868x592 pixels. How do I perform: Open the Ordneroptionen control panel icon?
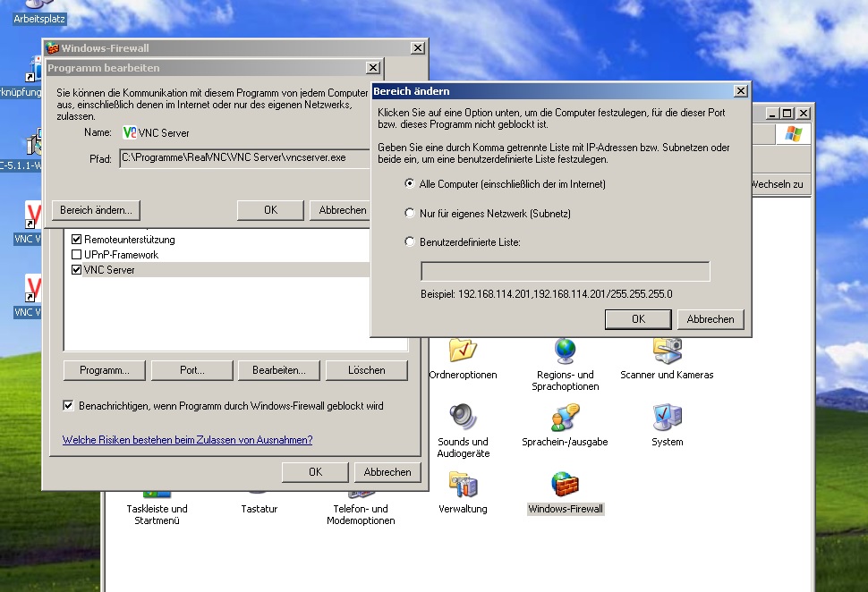click(x=463, y=351)
